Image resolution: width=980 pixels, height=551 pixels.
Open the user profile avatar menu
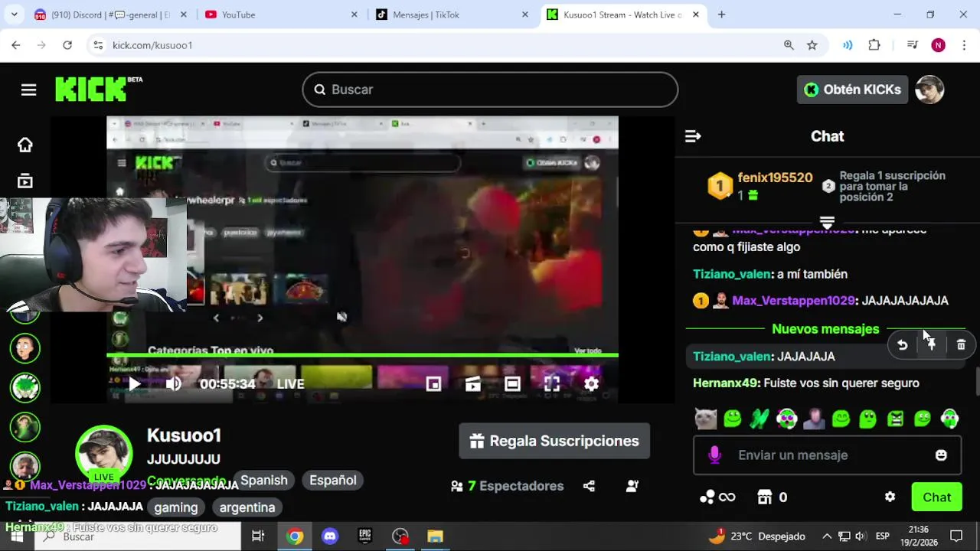(x=929, y=90)
